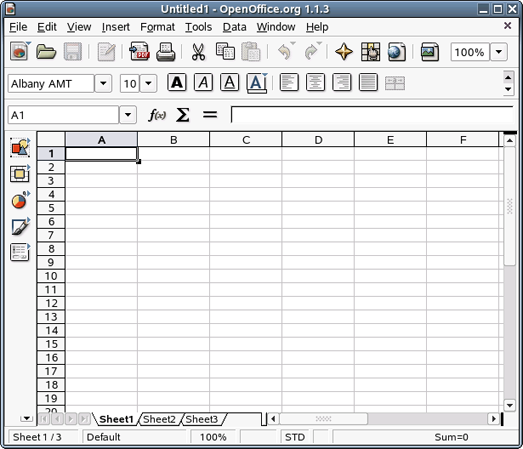Click the vertical scrollbar thumb

pos(509,206)
